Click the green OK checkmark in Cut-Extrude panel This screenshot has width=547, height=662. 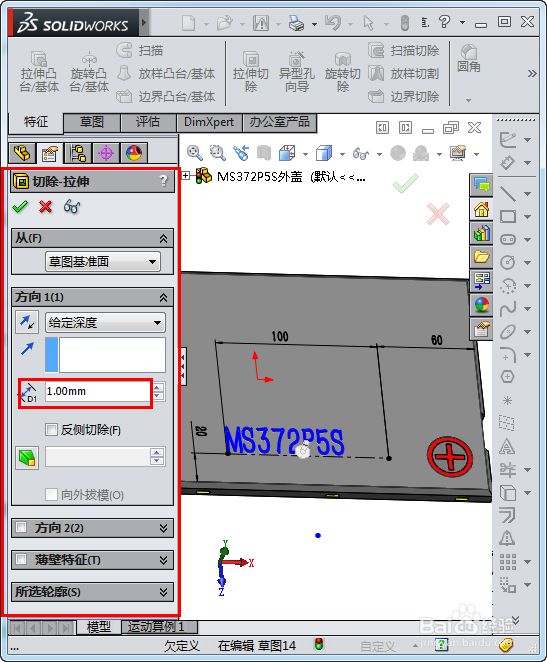[20, 206]
